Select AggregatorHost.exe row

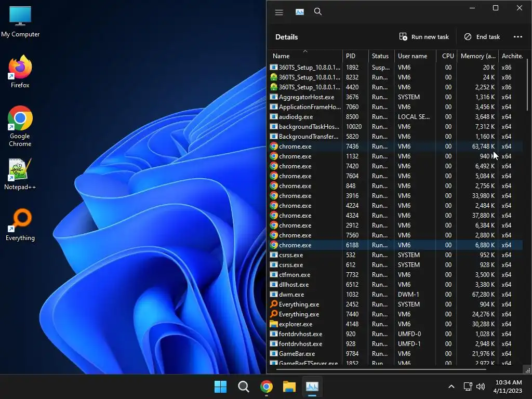pyautogui.click(x=395, y=97)
